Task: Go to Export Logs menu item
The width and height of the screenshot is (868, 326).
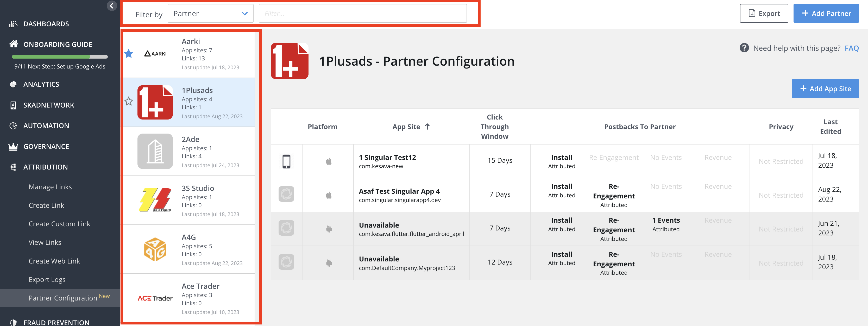Action: [x=47, y=279]
